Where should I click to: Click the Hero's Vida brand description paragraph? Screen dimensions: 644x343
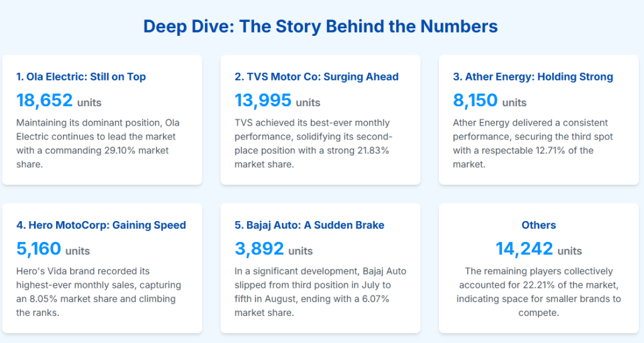coord(98,291)
